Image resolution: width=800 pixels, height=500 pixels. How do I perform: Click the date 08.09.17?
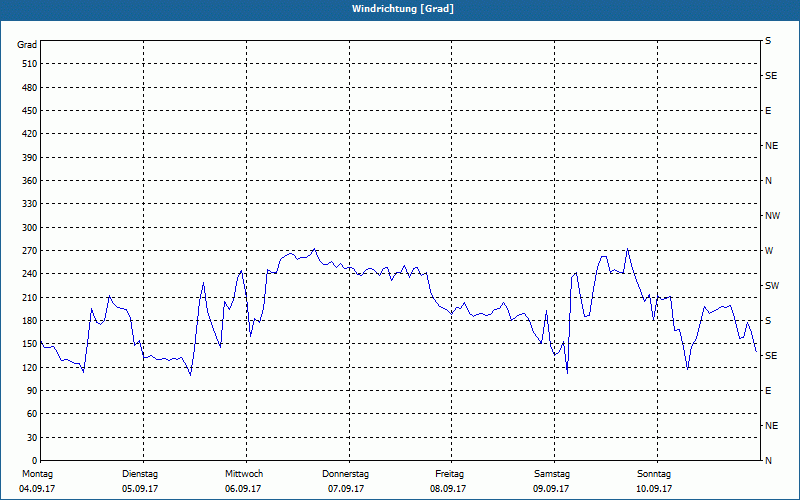coord(448,489)
